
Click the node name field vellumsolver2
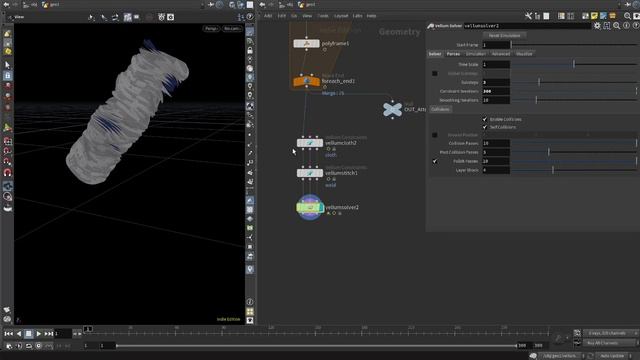click(x=527, y=26)
